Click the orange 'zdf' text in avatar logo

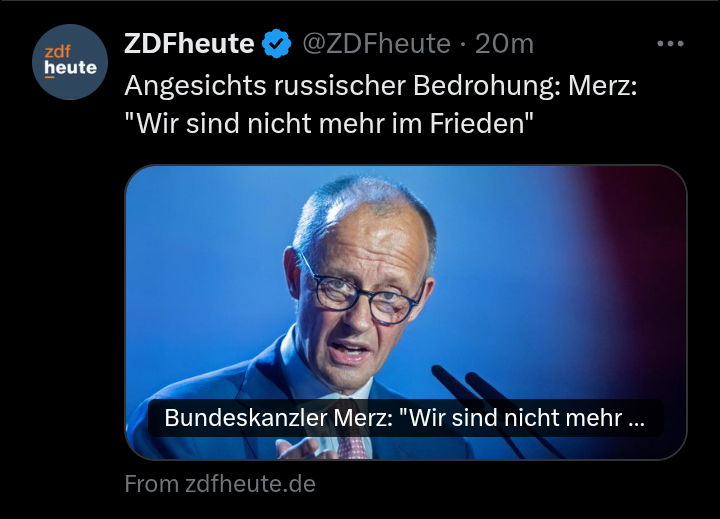pos(57,51)
